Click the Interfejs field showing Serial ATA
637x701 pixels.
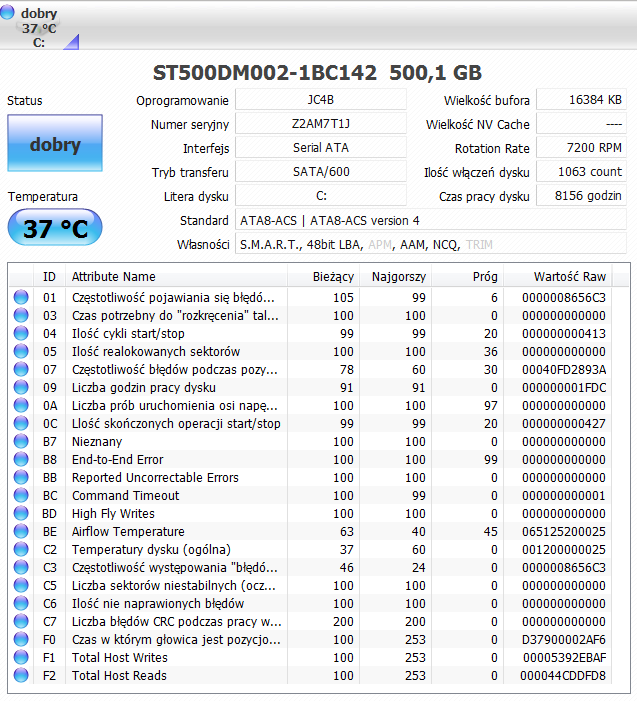321,148
